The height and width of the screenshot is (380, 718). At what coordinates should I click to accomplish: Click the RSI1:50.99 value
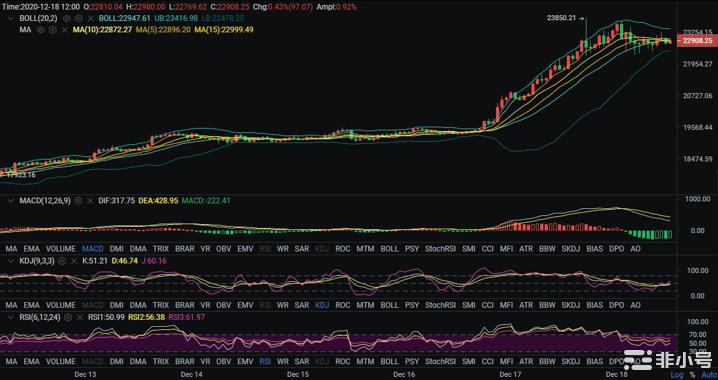(x=106, y=317)
